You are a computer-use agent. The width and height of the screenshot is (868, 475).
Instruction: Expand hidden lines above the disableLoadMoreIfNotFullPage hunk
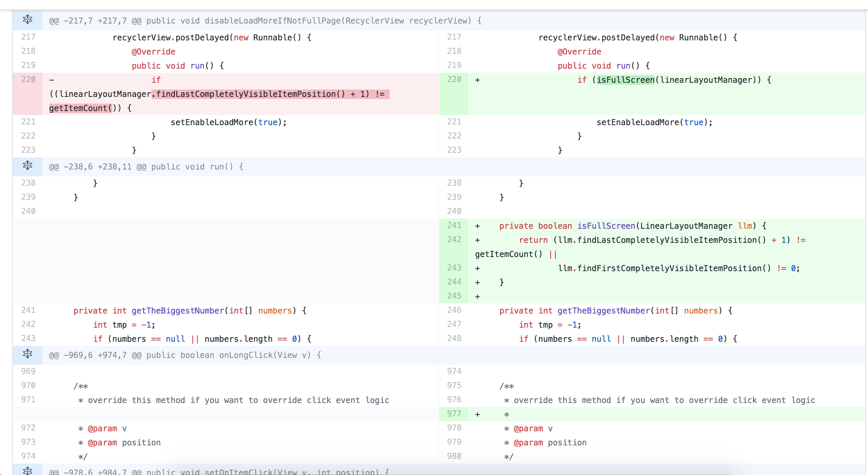(x=27, y=20)
